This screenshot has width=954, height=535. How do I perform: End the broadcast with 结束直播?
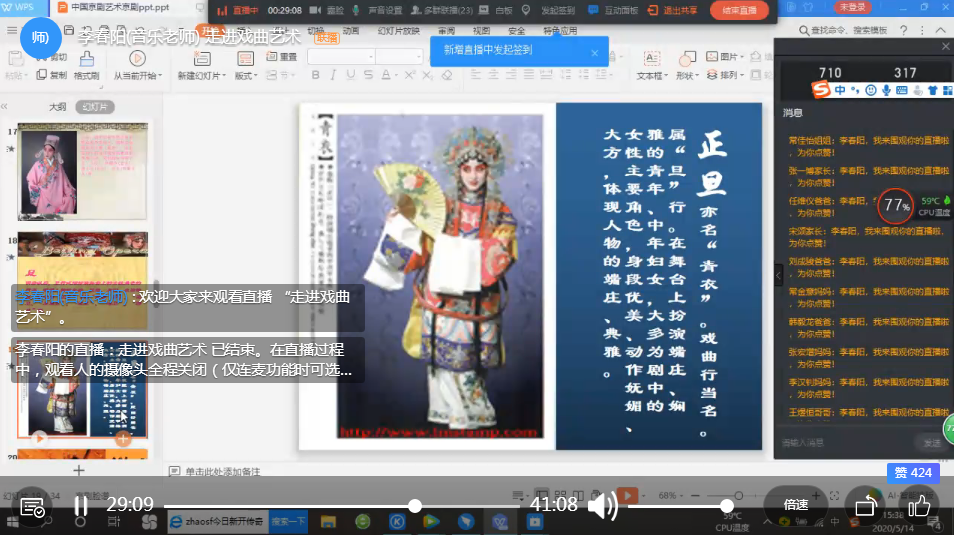[739, 10]
